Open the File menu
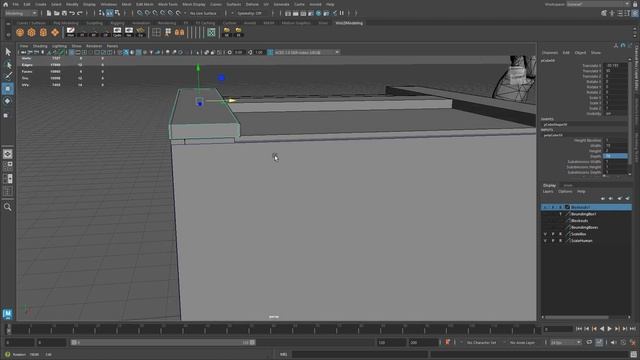Image resolution: width=640 pixels, height=360 pixels. tap(16, 4)
